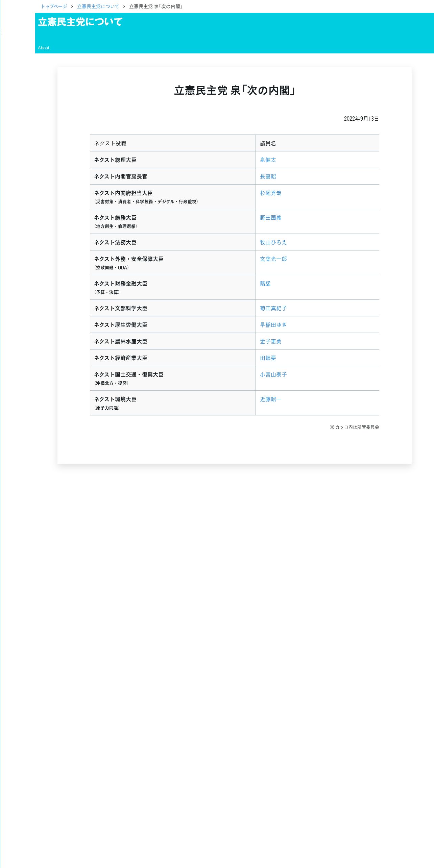The width and height of the screenshot is (434, 868).
Task: Click the subtitle (拉致問題・ODA)
Action: click(x=112, y=268)
